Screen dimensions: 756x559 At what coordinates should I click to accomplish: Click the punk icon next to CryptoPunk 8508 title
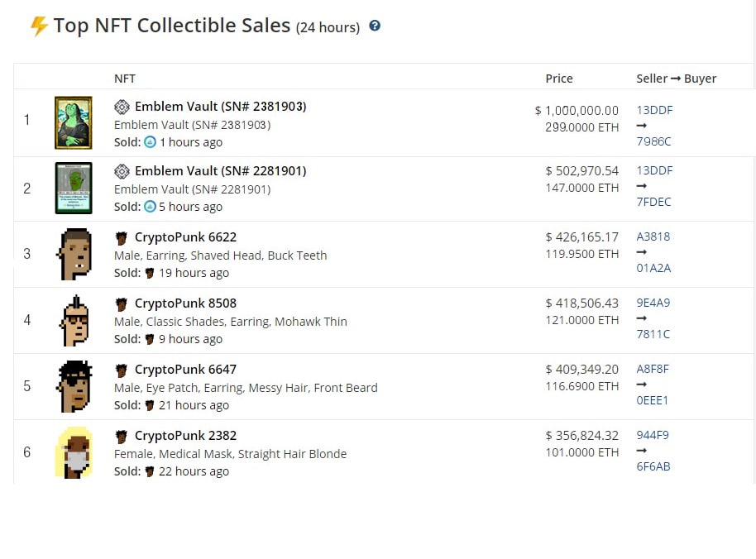point(122,304)
